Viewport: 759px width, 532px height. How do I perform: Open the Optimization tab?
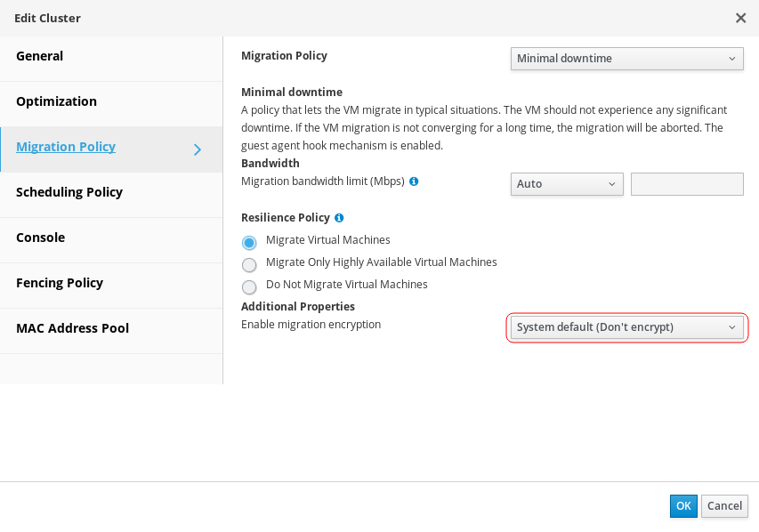pos(56,101)
